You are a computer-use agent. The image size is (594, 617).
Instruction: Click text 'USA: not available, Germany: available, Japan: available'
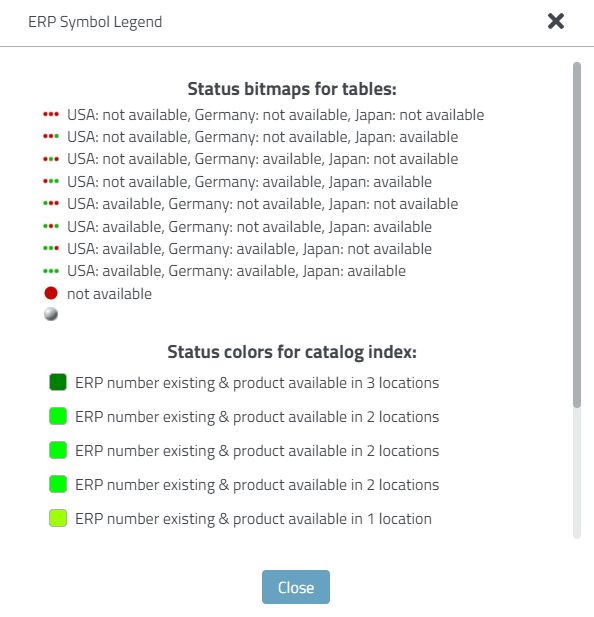click(x=249, y=182)
